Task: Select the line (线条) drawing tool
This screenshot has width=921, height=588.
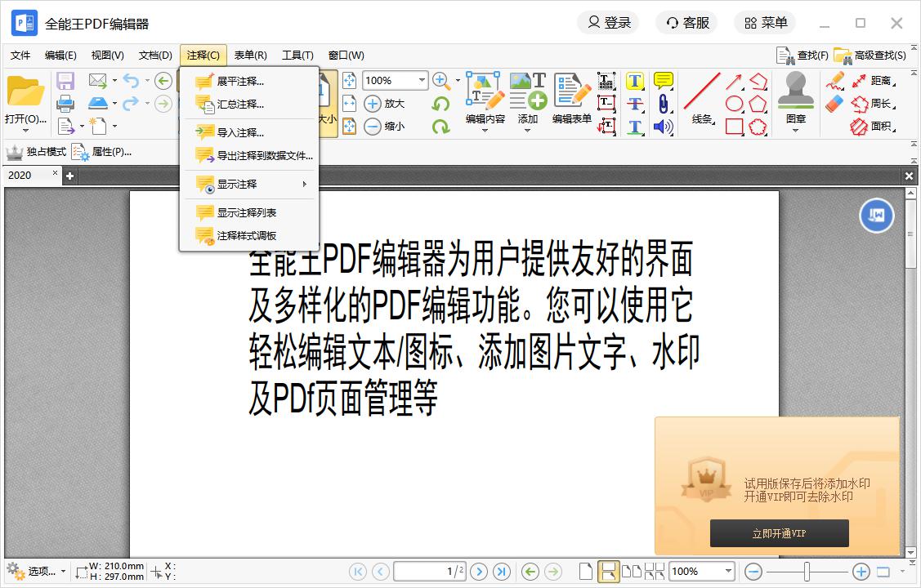Action: point(702,94)
